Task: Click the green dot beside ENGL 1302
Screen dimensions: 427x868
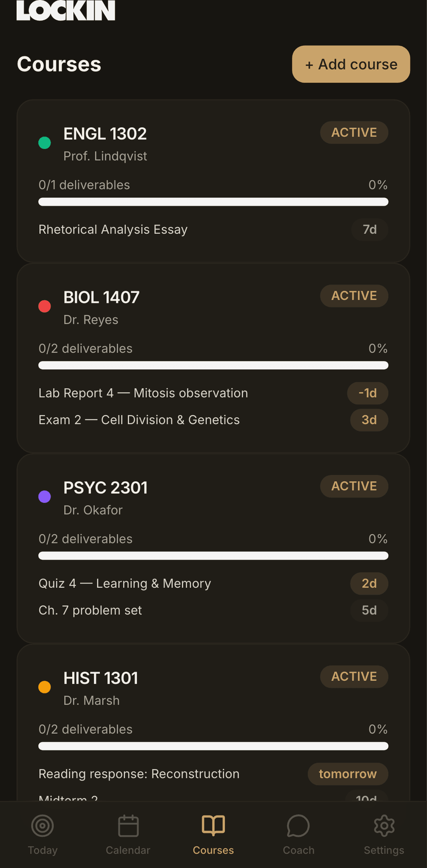Action: [45, 143]
